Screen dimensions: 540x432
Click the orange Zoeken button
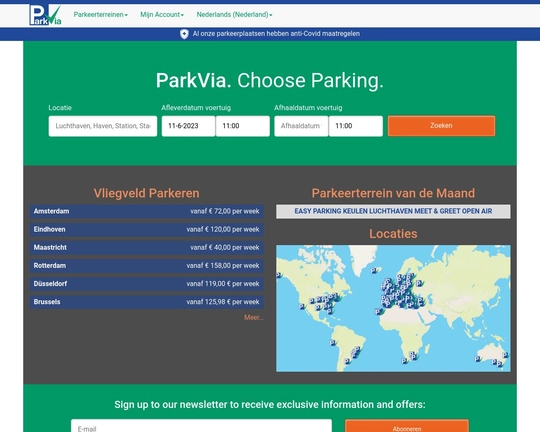442,126
